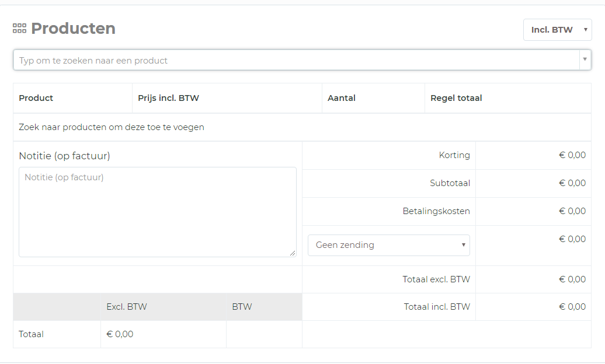Expand the product search arrow

pyautogui.click(x=585, y=60)
